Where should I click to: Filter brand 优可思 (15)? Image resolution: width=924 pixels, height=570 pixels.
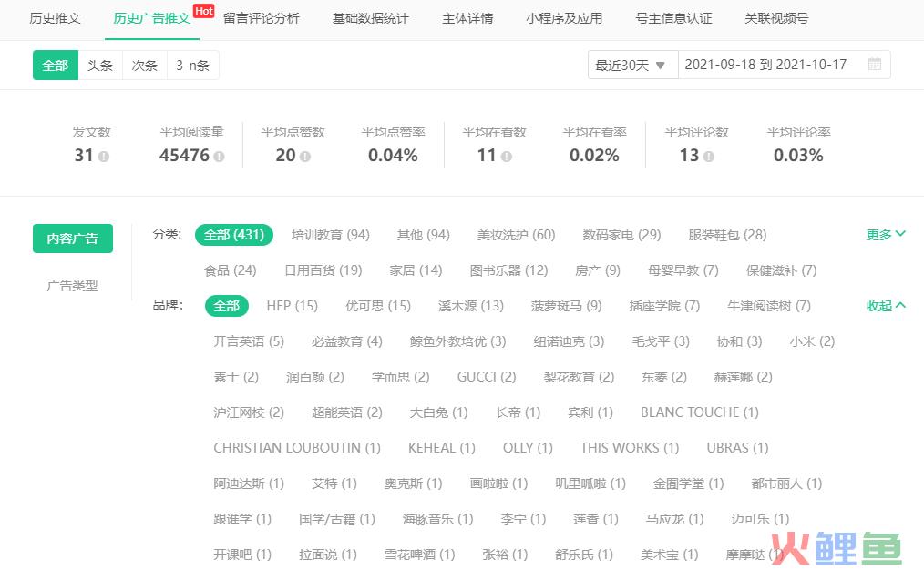(x=378, y=306)
